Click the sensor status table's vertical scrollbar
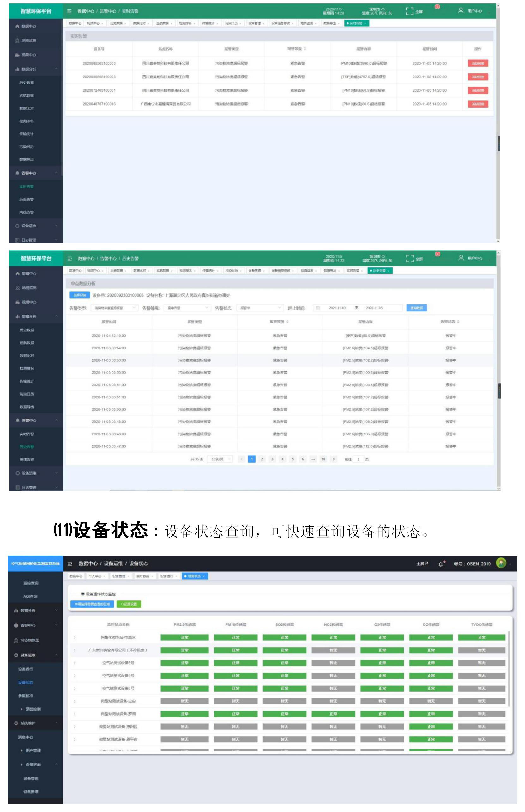This screenshot has height=812, width=525. coord(509,669)
